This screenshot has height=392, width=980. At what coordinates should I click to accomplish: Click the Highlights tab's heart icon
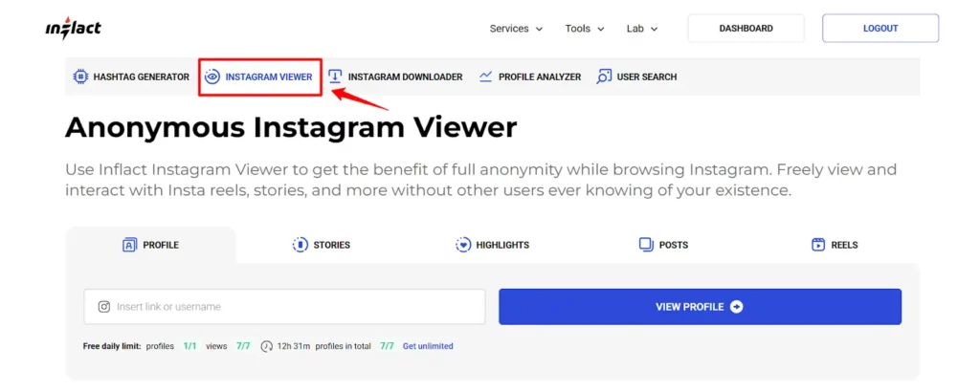(x=463, y=245)
